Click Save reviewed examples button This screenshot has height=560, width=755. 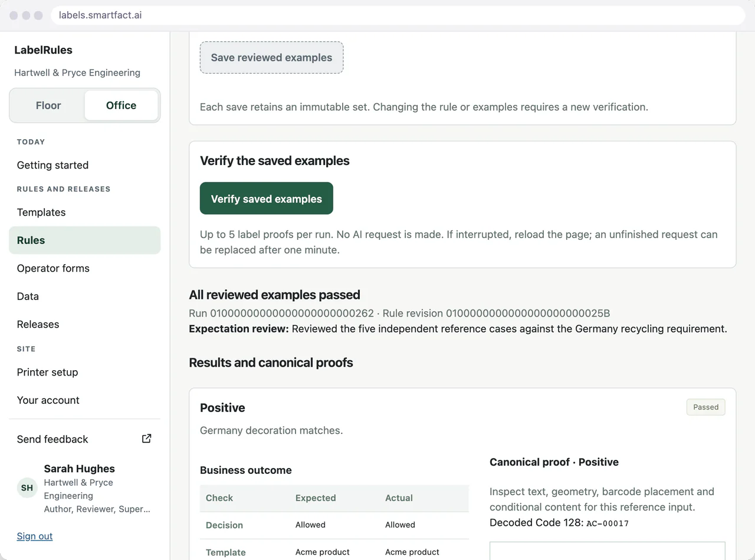pyautogui.click(x=271, y=58)
